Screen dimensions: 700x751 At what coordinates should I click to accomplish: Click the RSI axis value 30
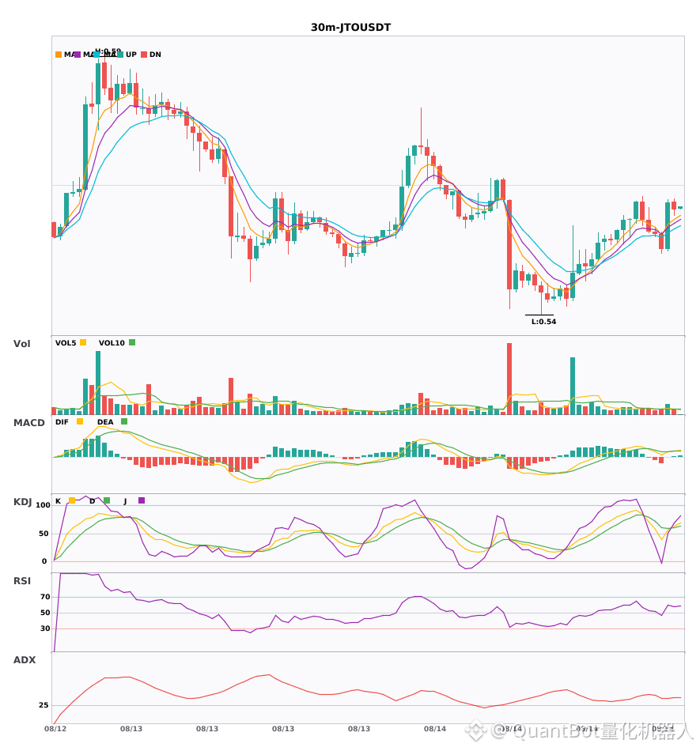point(45,628)
